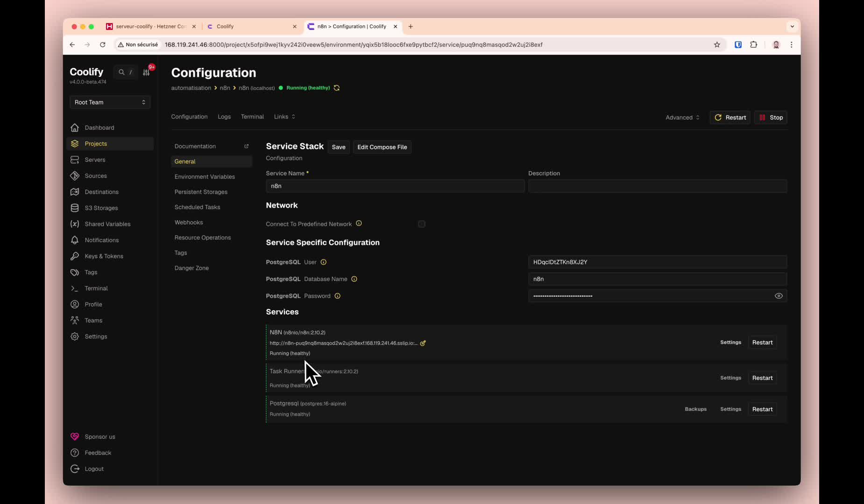Viewport: 864px width, 504px height.
Task: Open the browser tab list chevron
Action: point(792,27)
